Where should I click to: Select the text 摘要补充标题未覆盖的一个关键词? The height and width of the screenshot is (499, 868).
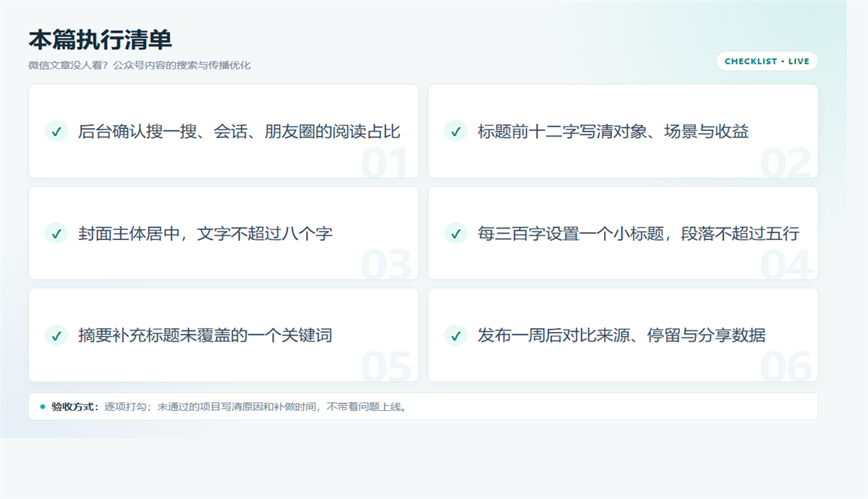click(x=205, y=336)
